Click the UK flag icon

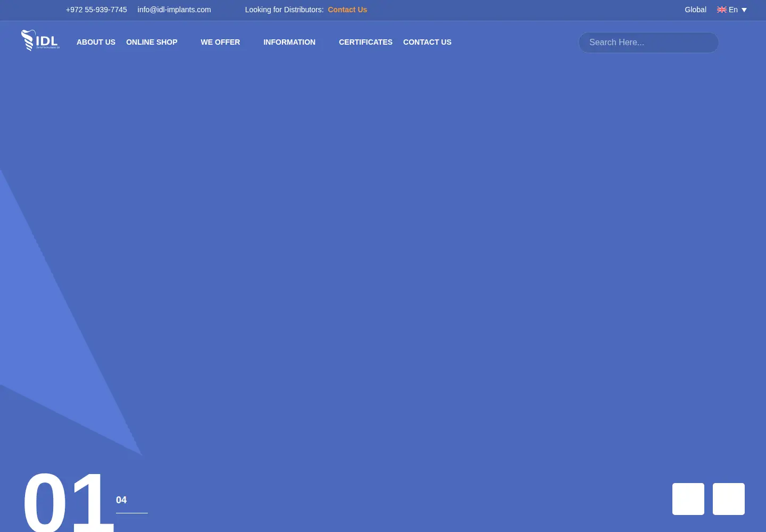tap(722, 10)
